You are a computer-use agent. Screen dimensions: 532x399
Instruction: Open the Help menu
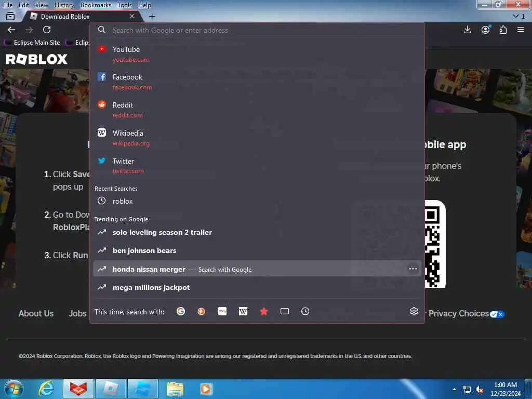tap(144, 5)
